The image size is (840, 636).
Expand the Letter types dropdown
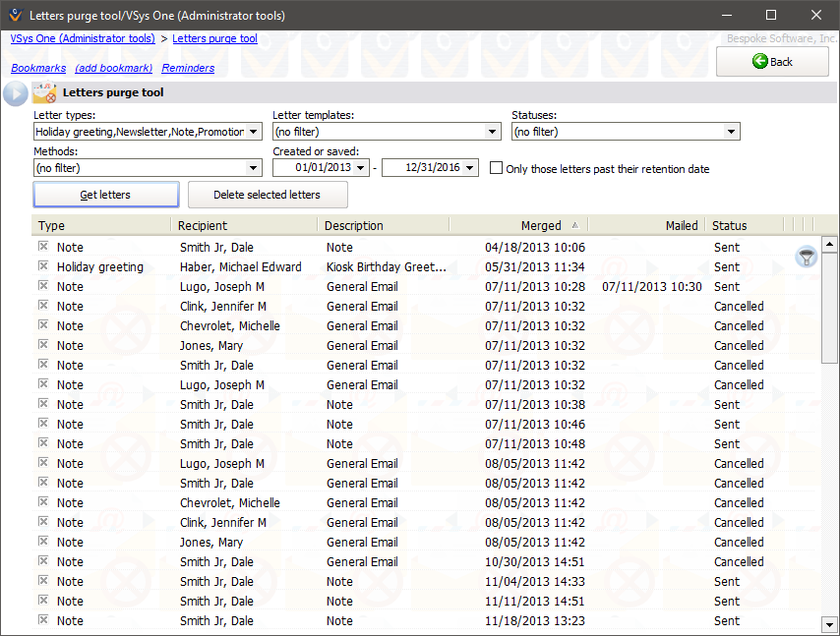tap(254, 132)
